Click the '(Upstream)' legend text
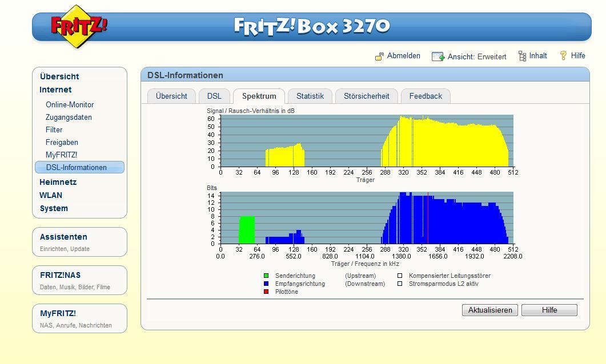Screen dimensions: 606x364 coord(360,276)
